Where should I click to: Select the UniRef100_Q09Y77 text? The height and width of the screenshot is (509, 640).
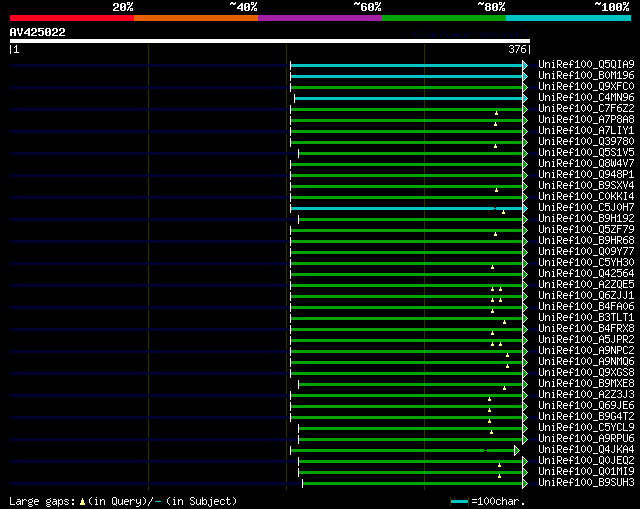click(x=586, y=252)
